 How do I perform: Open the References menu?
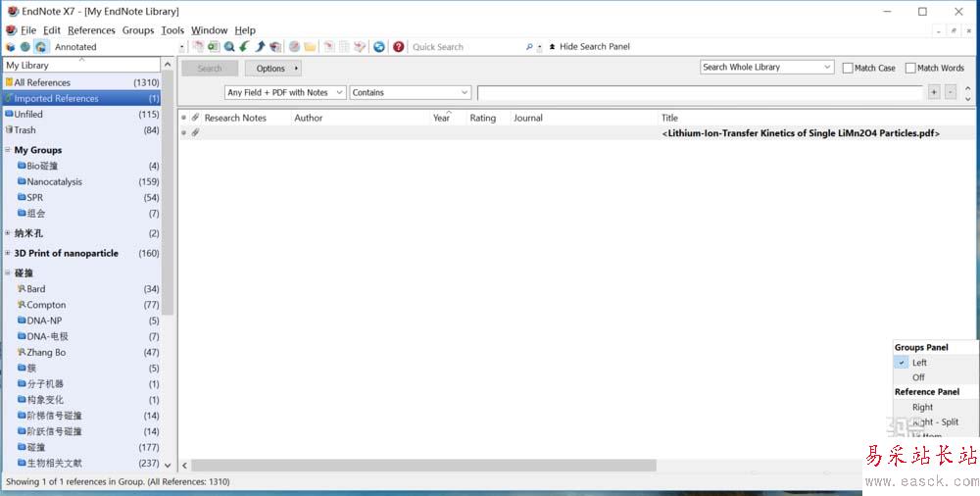coord(91,30)
